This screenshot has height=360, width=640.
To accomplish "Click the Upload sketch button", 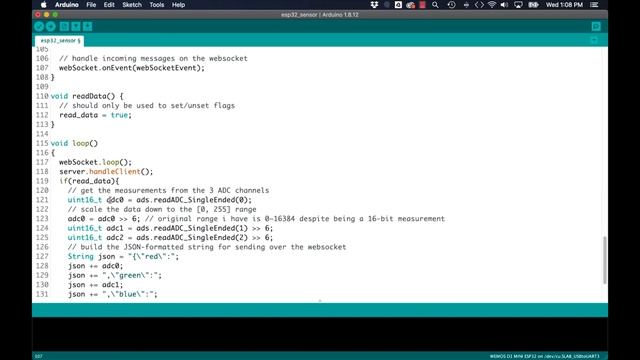I will (x=51, y=27).
